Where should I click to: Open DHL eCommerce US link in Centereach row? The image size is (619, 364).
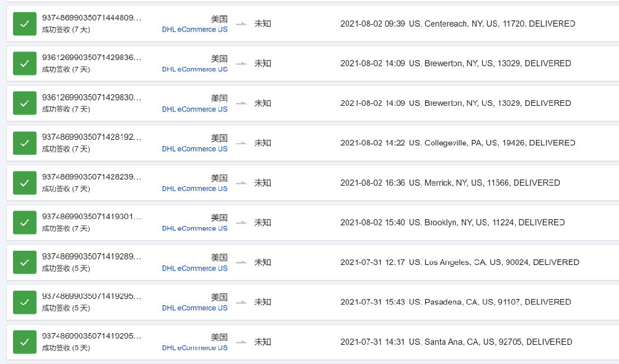click(x=194, y=30)
